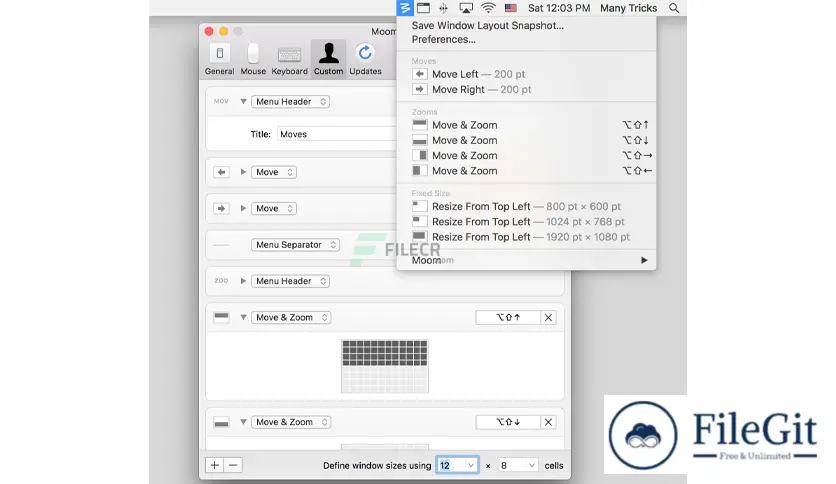Click the ⌥⇧↓ shortcut field
The width and height of the screenshot is (836, 484).
pos(508,422)
